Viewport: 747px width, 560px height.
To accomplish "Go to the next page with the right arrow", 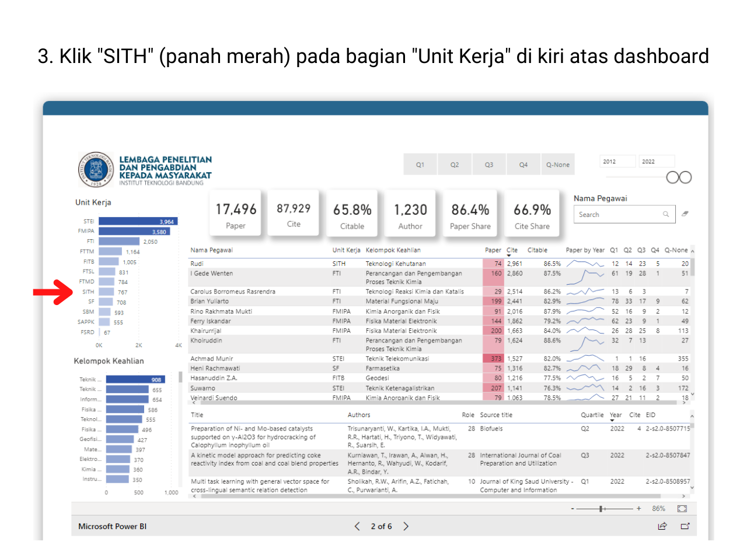I will pos(406,526).
